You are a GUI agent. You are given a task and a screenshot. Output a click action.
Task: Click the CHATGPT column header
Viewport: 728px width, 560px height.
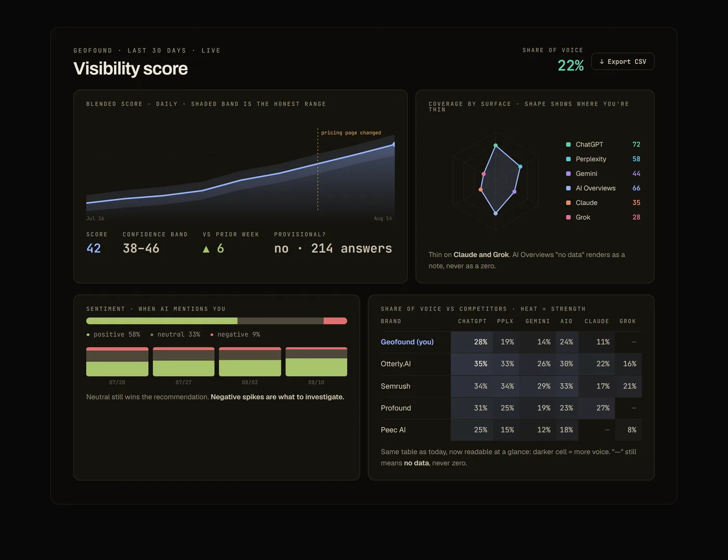tap(472, 321)
